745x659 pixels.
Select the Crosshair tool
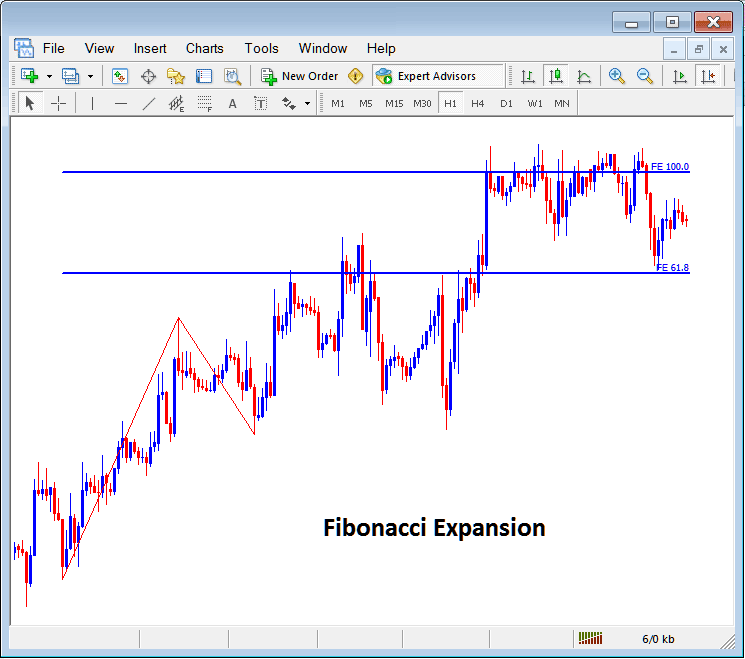point(59,103)
